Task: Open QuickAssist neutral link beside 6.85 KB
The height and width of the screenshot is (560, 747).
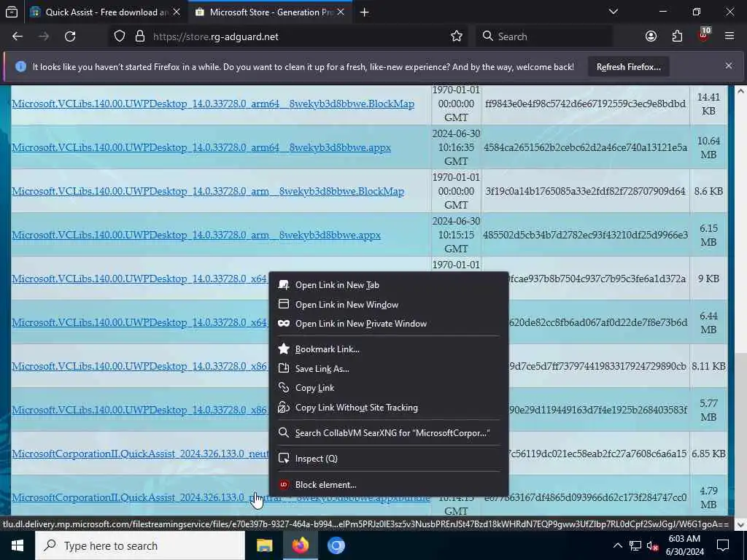Action: click(x=140, y=454)
